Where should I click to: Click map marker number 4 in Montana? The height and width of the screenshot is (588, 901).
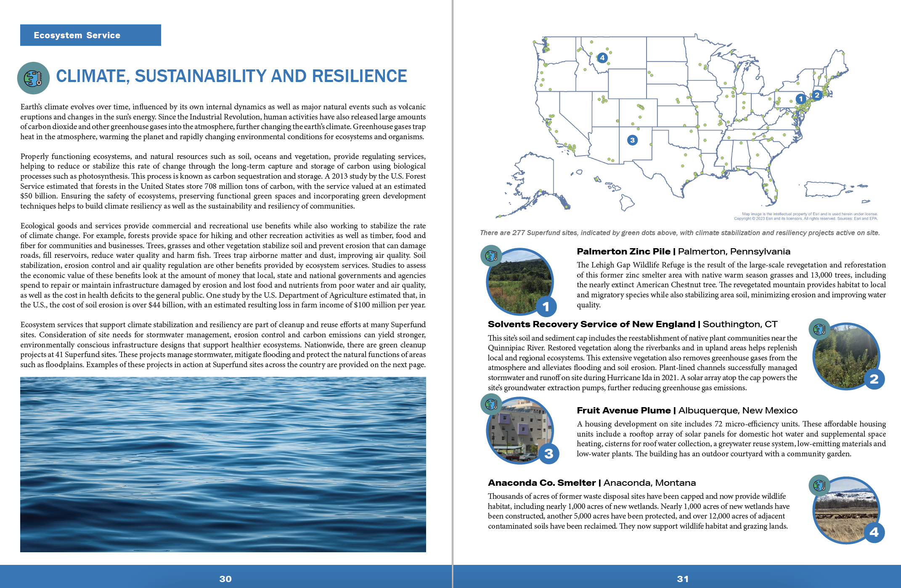[x=602, y=58]
